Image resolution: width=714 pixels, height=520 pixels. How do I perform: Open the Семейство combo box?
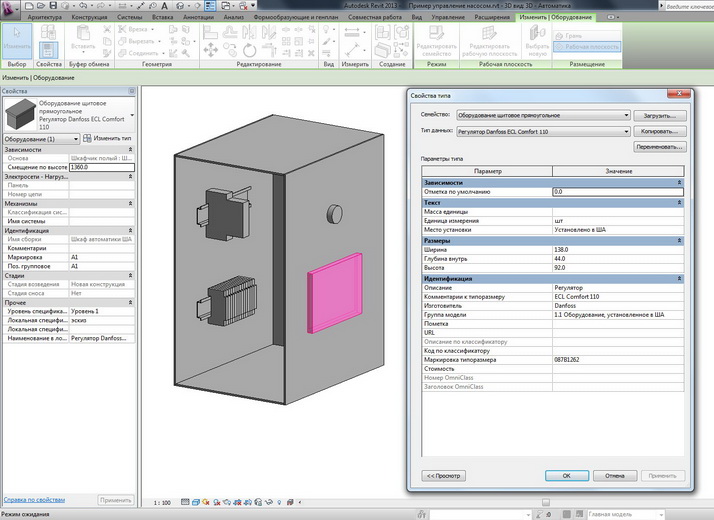click(x=543, y=115)
